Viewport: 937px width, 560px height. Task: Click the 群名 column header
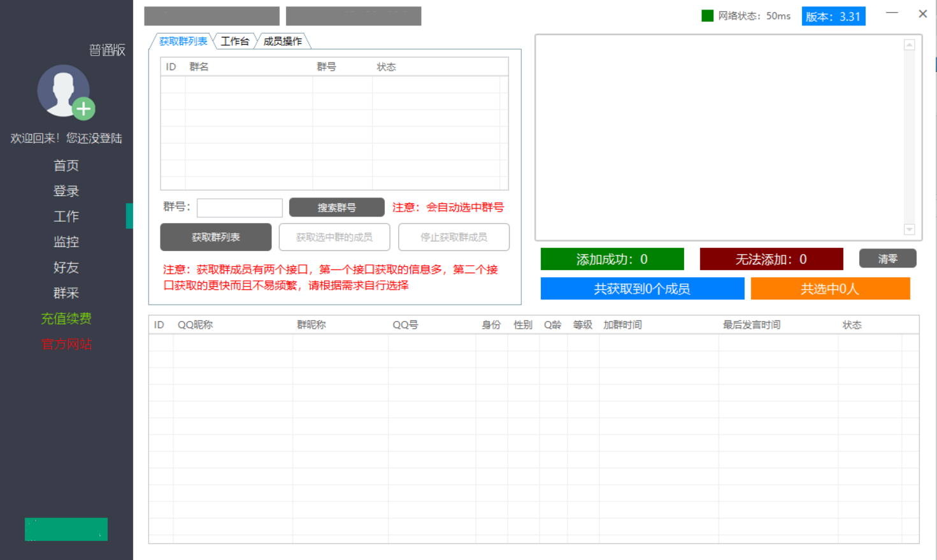coord(199,67)
